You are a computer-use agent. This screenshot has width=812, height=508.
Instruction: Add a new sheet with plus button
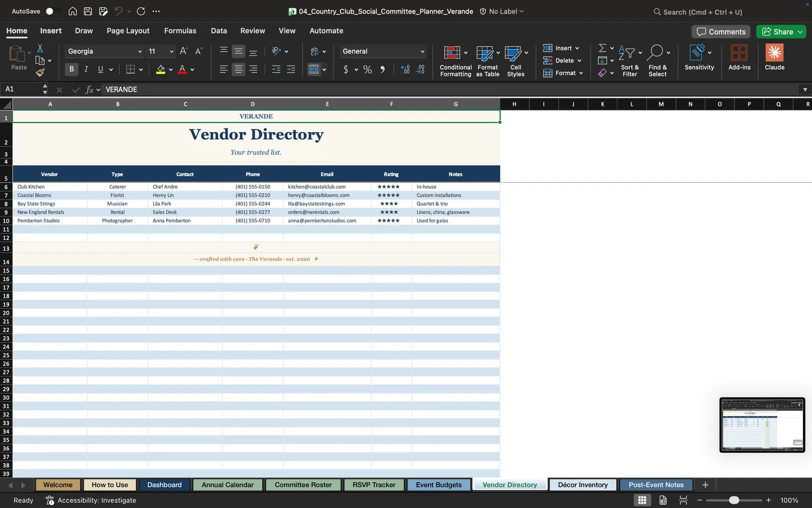tap(705, 485)
